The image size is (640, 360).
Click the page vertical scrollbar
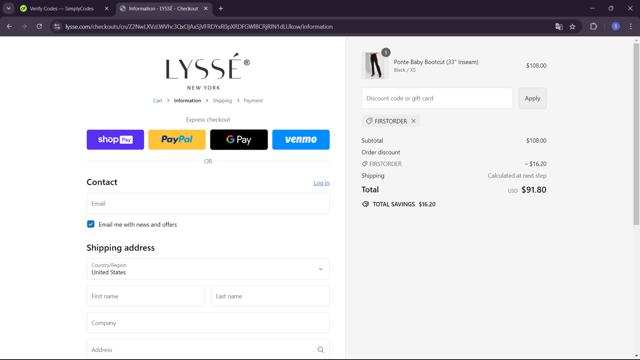[636, 135]
